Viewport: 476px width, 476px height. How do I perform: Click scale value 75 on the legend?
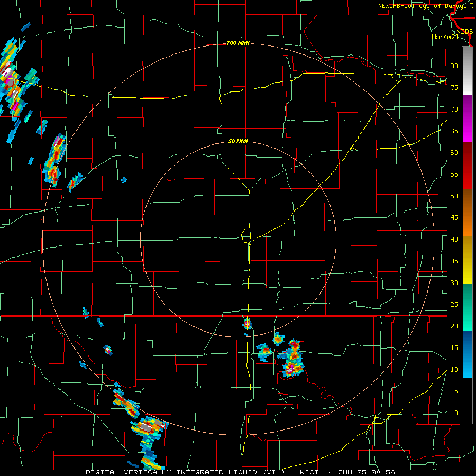454,87
